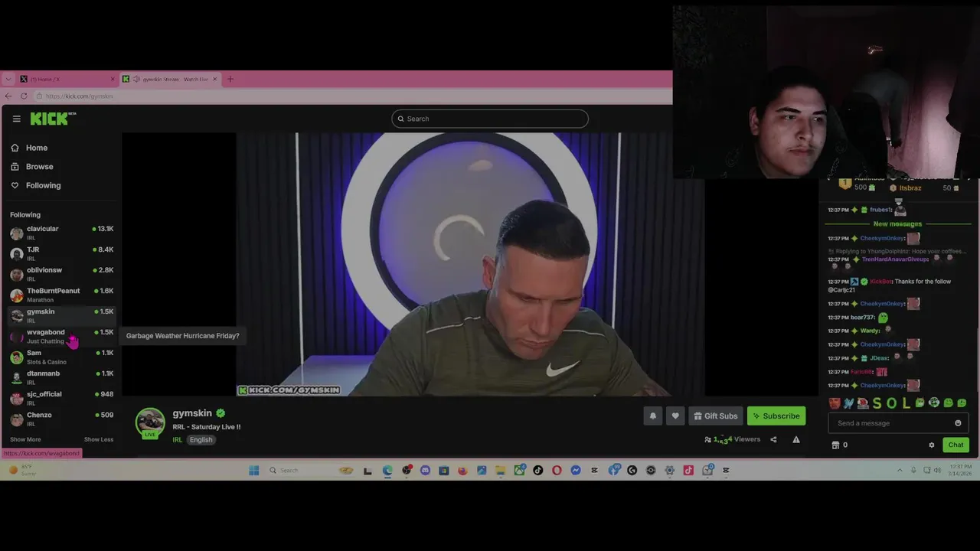Toggle stream notifications bell
The width and height of the screenshot is (980, 551).
(x=653, y=416)
